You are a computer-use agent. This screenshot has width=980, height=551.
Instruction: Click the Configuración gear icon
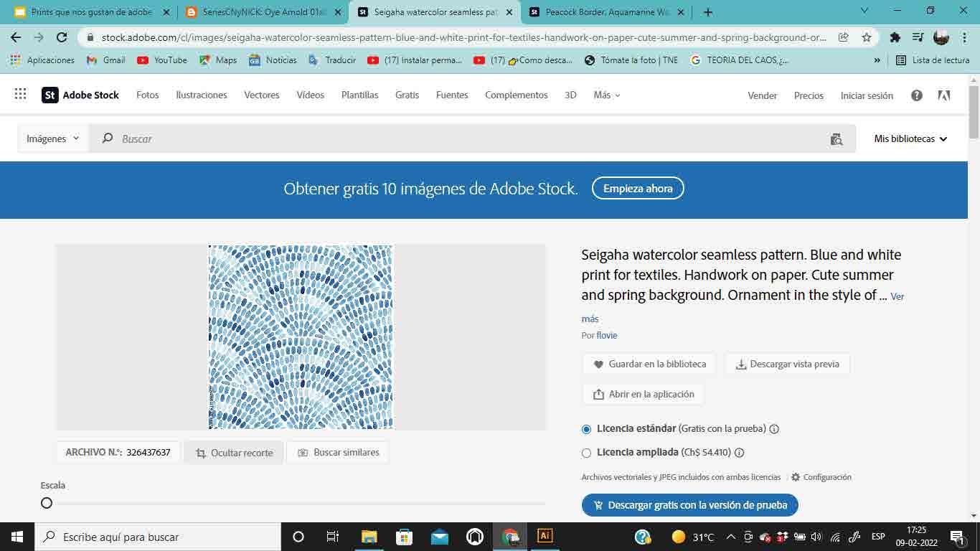796,477
